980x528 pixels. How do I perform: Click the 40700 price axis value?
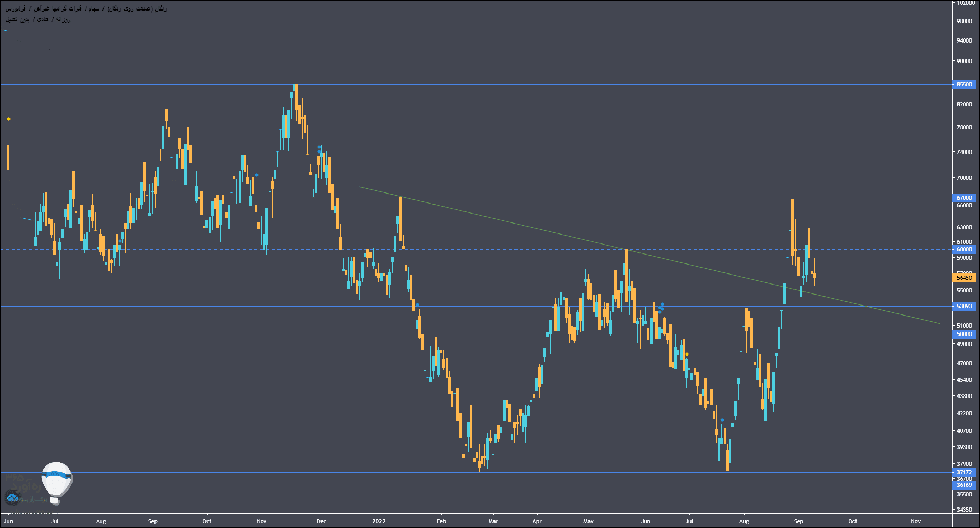[965, 431]
